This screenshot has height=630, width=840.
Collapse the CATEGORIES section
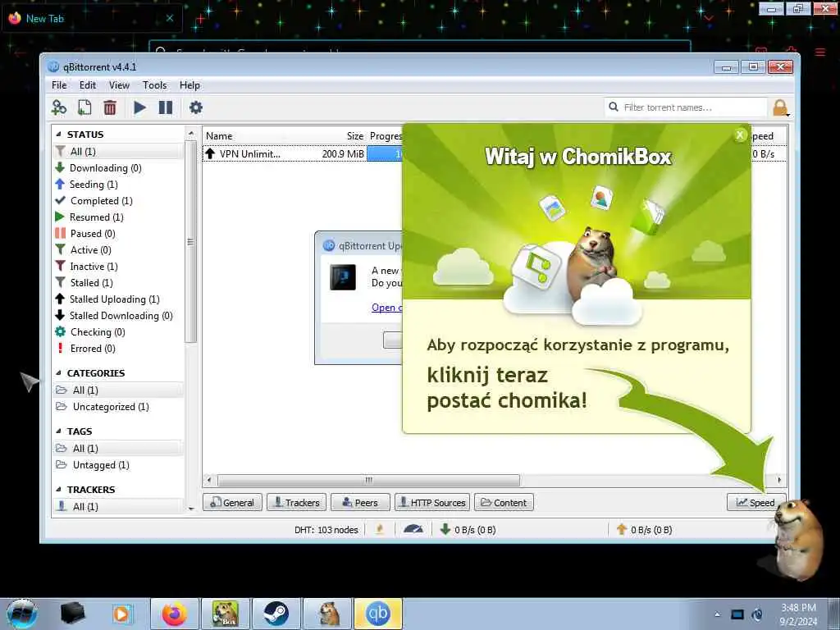click(x=58, y=373)
